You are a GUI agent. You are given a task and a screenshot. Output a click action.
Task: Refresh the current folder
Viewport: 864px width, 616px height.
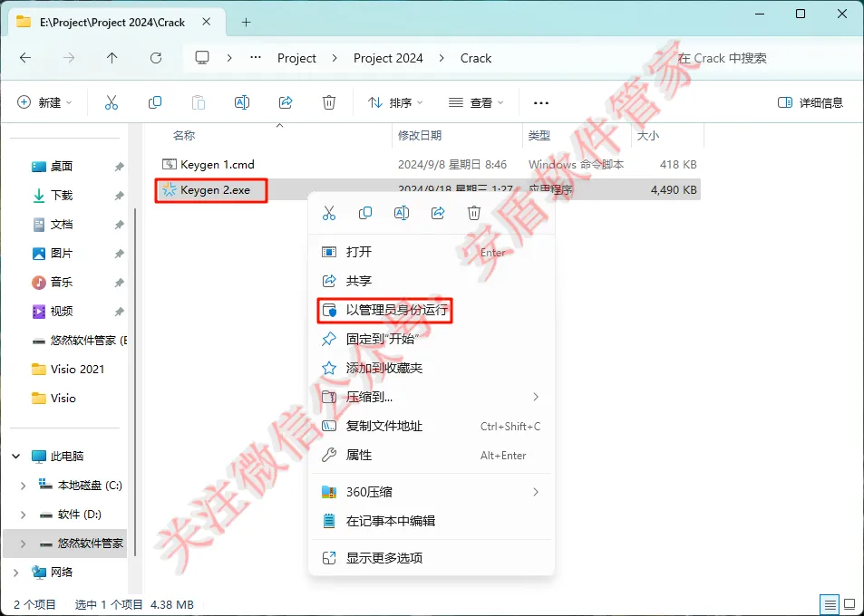point(156,58)
